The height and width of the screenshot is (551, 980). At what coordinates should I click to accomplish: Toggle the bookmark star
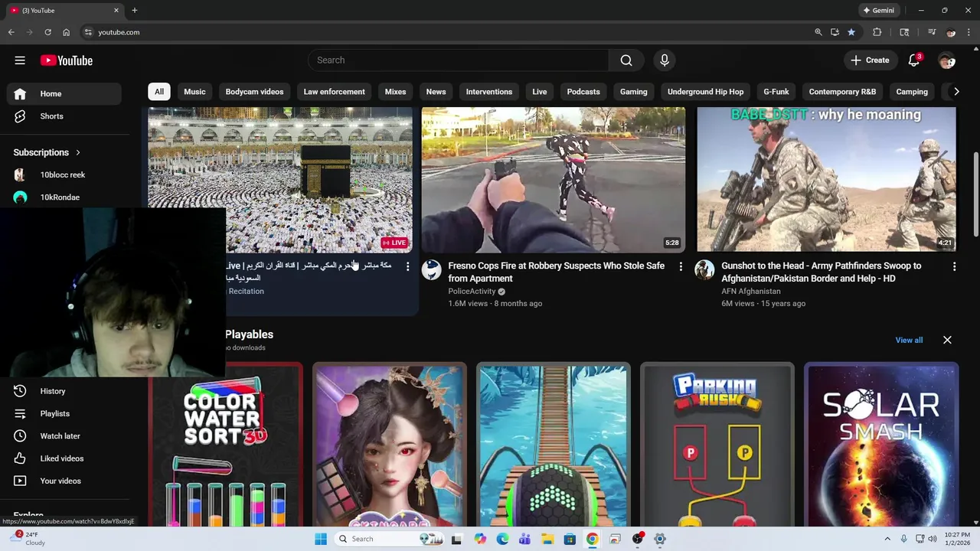851,32
